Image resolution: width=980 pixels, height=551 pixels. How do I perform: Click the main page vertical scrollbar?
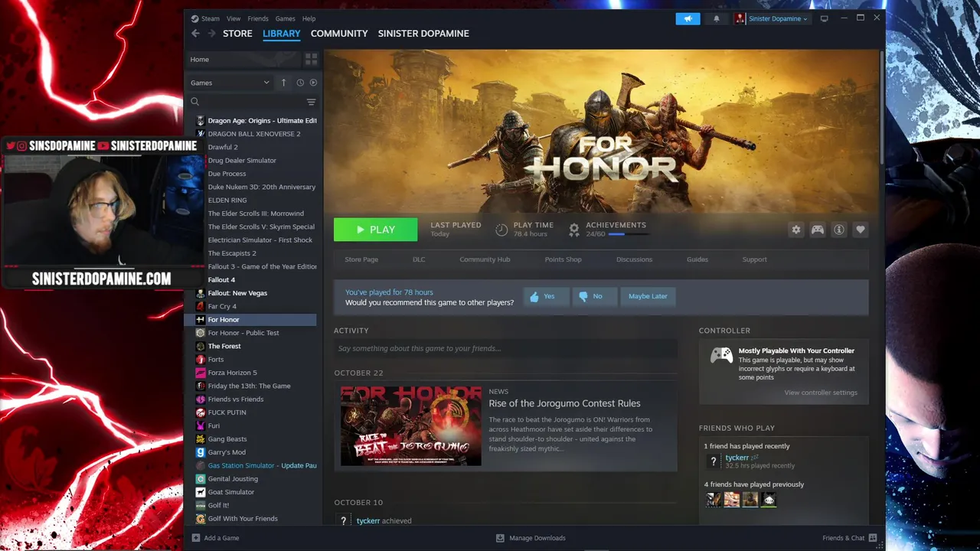[882, 107]
